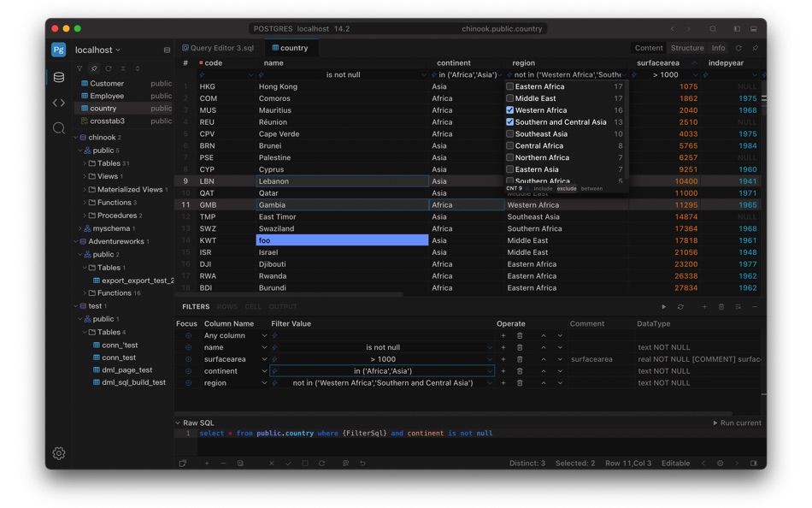Check the Eastern Asia region option

point(509,169)
